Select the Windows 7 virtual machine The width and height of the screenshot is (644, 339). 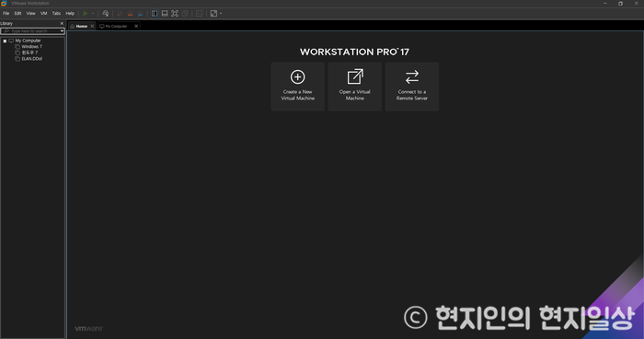31,46
